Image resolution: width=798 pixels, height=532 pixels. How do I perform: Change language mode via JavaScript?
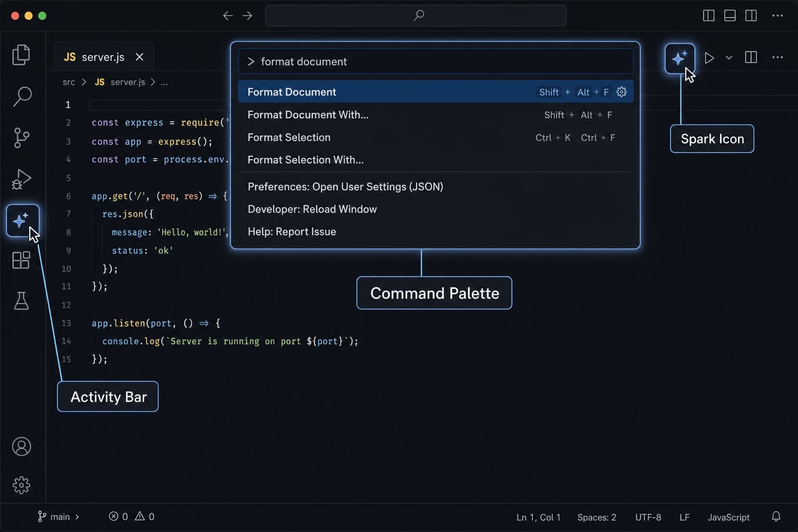click(x=728, y=517)
